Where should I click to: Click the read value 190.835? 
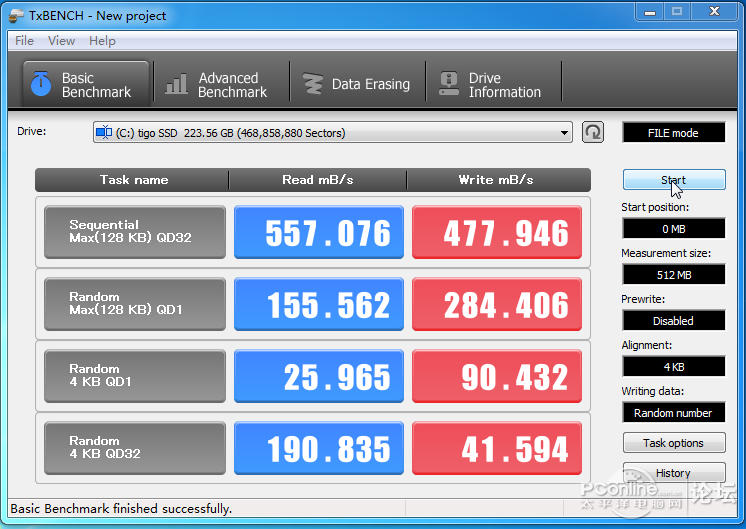[x=319, y=448]
